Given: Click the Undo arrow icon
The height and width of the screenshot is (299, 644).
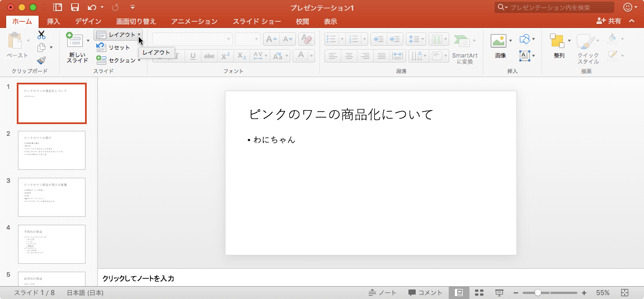Looking at the screenshot, I should pyautogui.click(x=92, y=7).
